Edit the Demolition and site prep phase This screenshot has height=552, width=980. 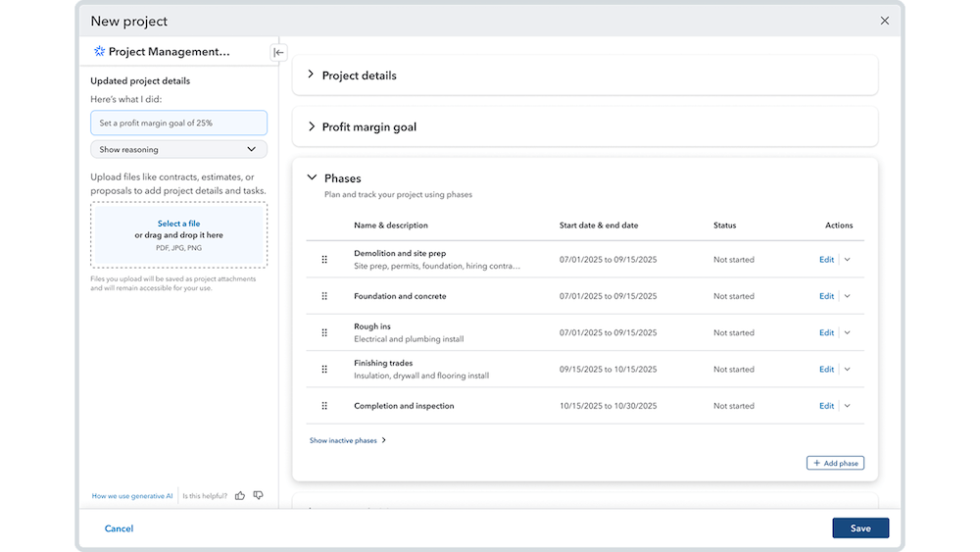tap(826, 260)
